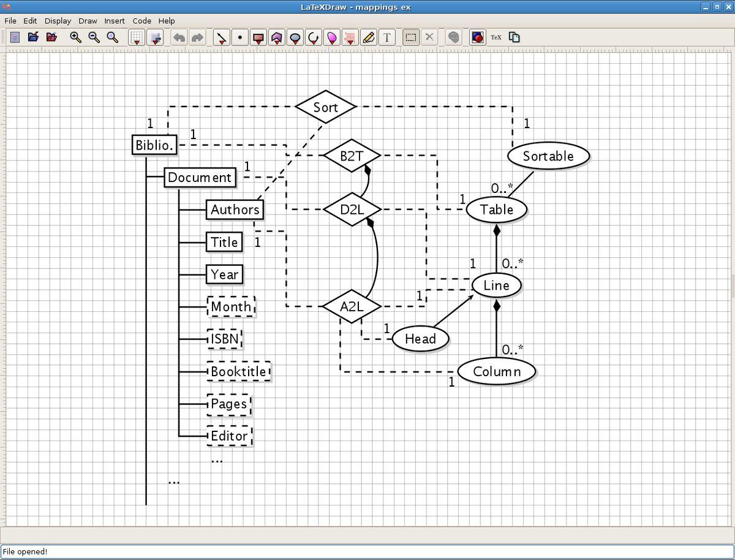Open the Insert menu
Viewport: 735px width, 560px height.
pos(115,21)
